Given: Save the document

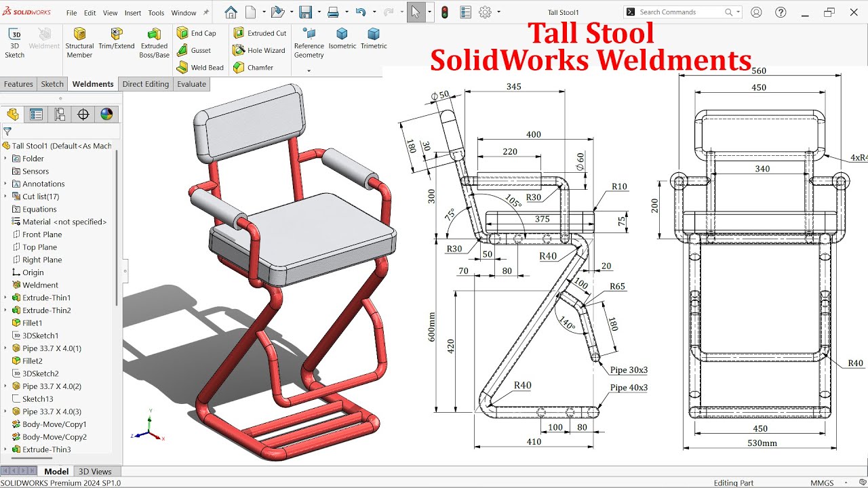Looking at the screenshot, I should click(305, 12).
